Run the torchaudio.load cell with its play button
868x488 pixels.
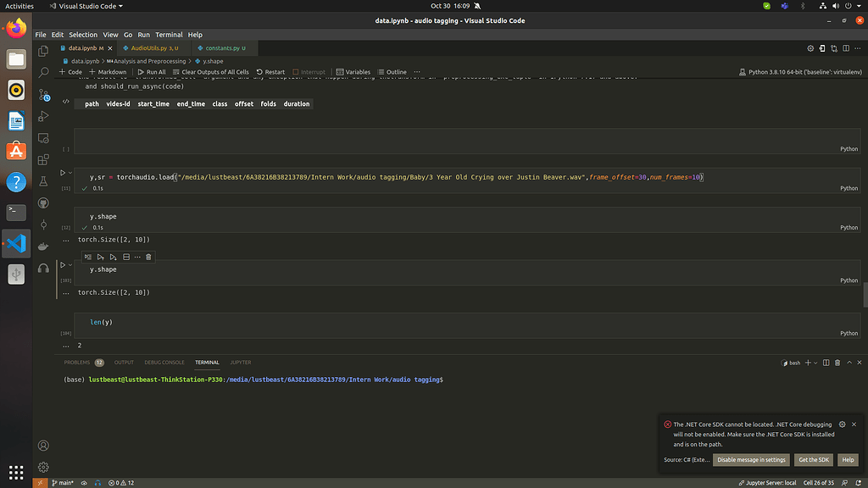click(x=64, y=174)
